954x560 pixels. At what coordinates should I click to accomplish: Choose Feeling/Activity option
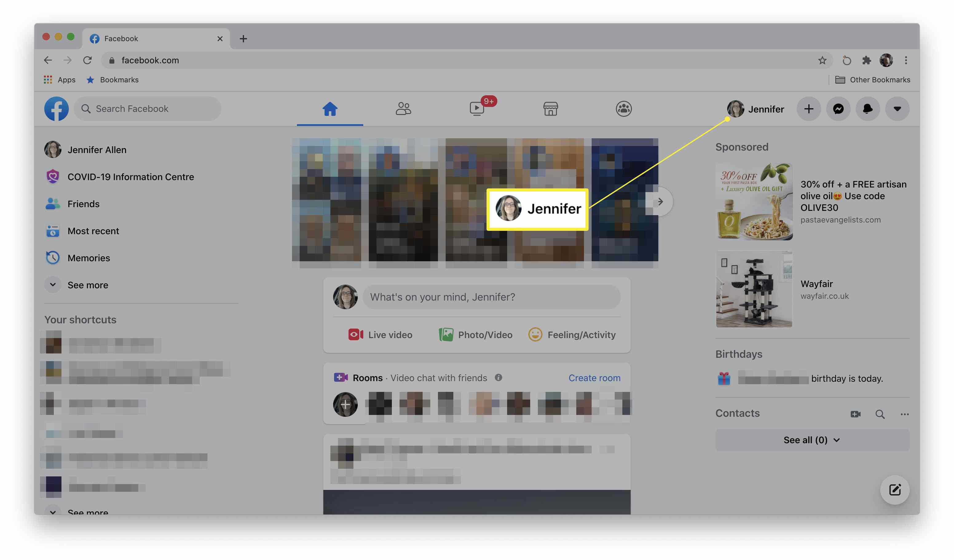[572, 335]
